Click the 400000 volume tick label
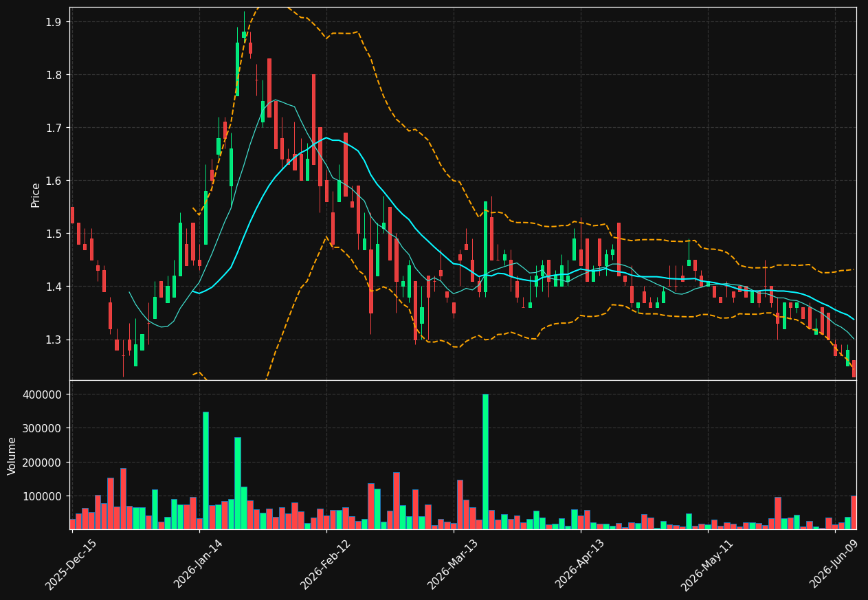868x600 pixels. [x=43, y=395]
